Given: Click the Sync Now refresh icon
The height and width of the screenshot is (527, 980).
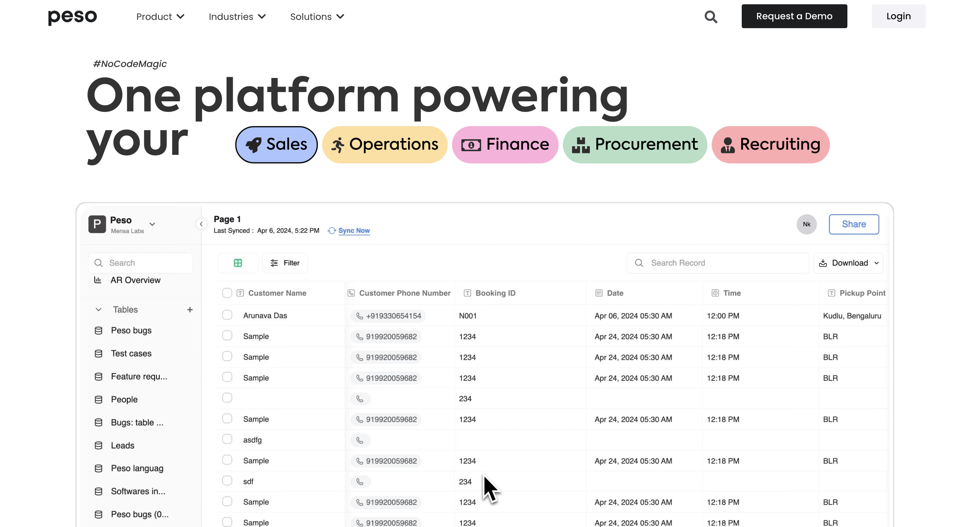Looking at the screenshot, I should 332,231.
